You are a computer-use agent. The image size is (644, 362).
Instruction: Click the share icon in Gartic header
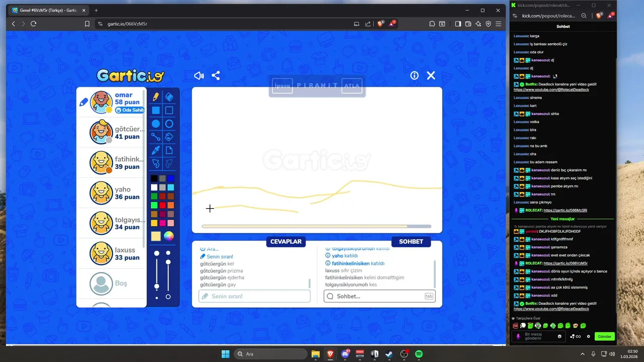[x=216, y=75]
